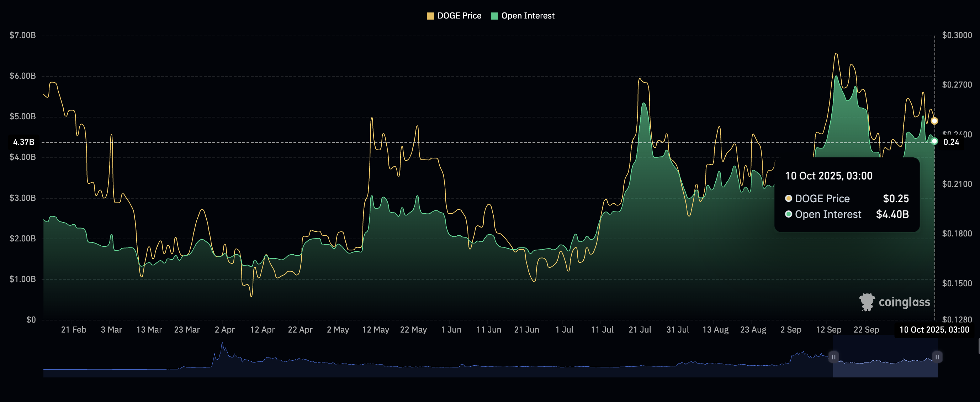980x402 pixels.
Task: Grab the right range slider handle
Action: [937, 357]
